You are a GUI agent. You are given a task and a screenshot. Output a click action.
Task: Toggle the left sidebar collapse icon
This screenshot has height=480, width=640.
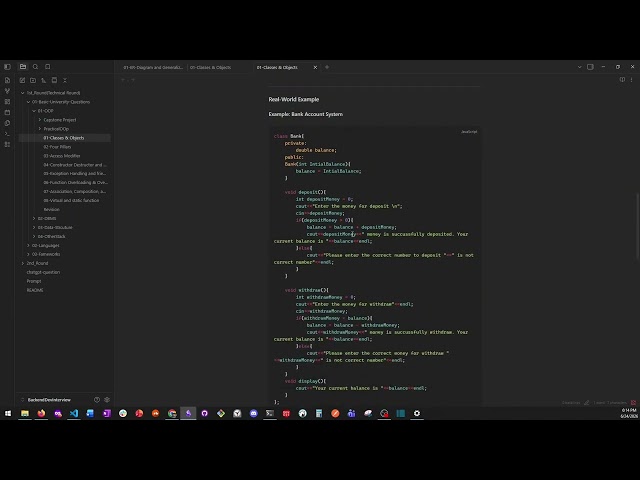tap(7, 67)
